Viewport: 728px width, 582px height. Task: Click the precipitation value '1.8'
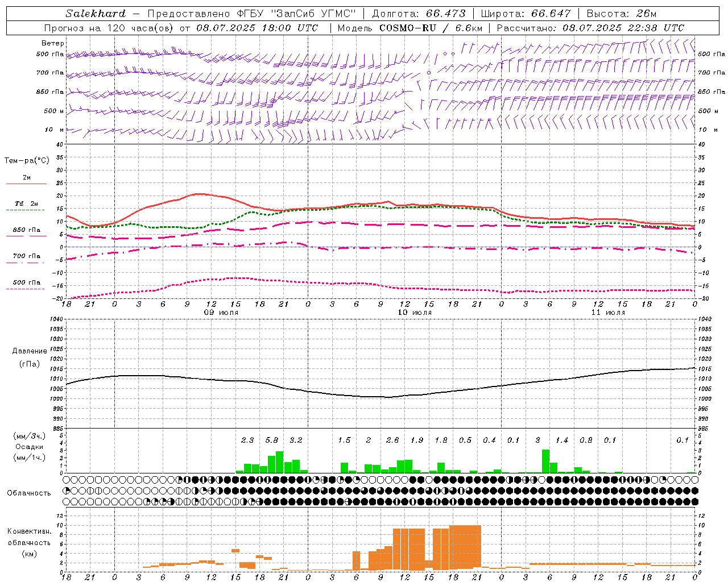[441, 440]
